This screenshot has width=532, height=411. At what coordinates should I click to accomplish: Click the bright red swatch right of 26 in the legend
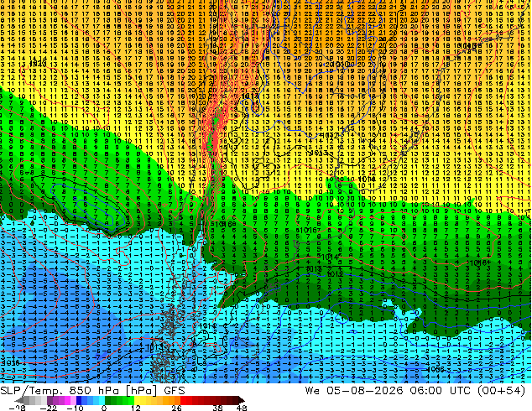click(183, 400)
